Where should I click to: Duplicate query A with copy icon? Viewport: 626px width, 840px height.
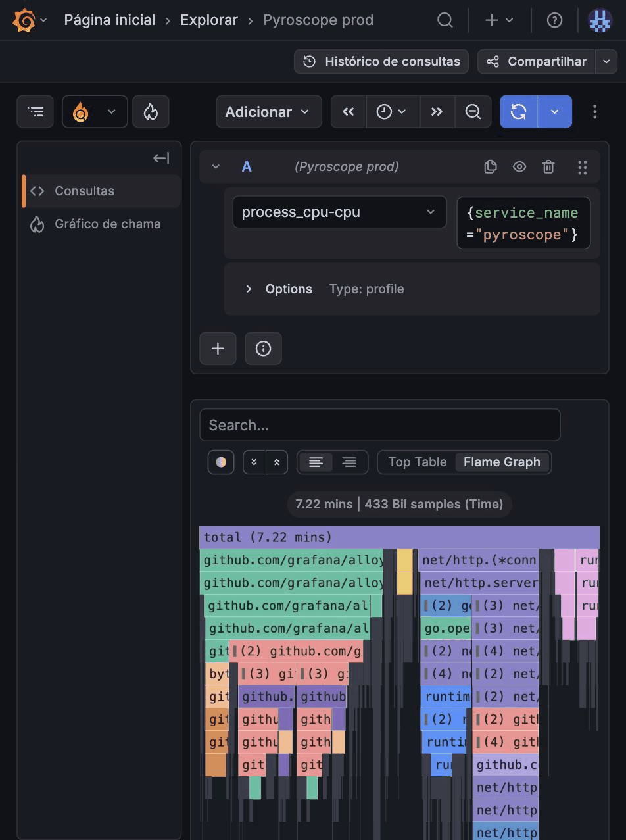(491, 167)
